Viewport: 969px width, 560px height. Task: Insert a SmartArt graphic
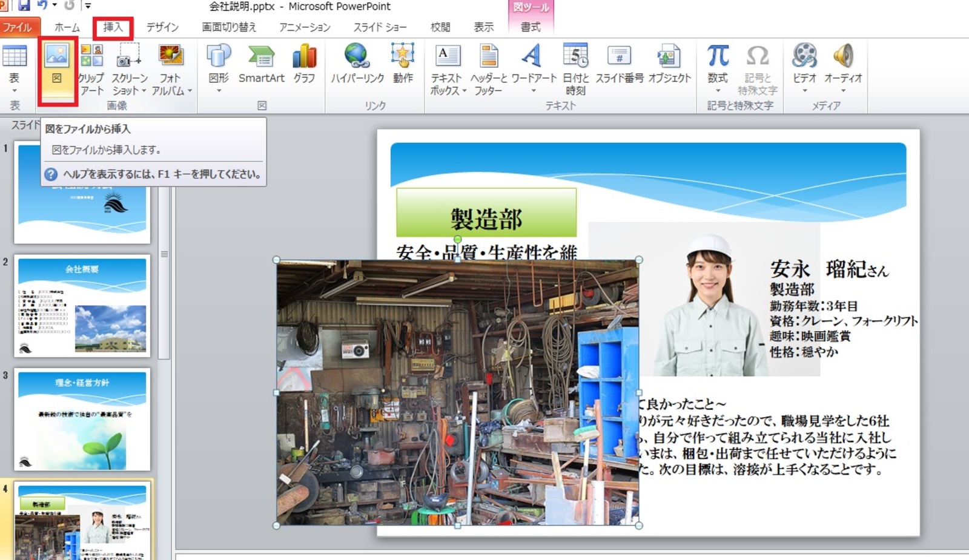[x=261, y=64]
